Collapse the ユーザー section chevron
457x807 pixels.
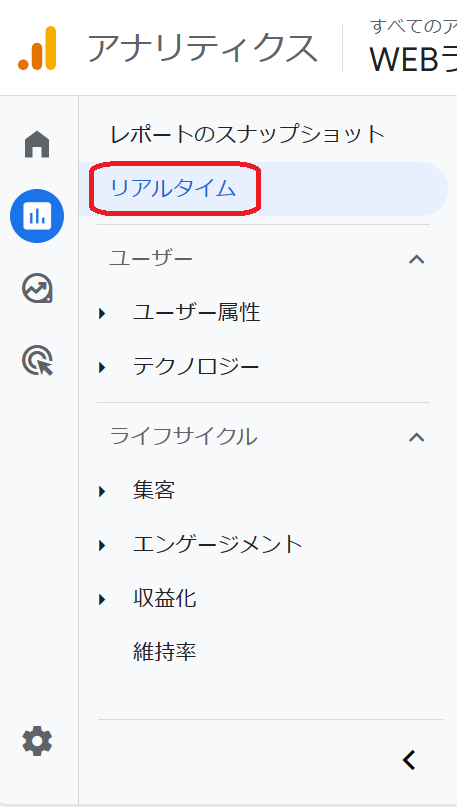416,259
